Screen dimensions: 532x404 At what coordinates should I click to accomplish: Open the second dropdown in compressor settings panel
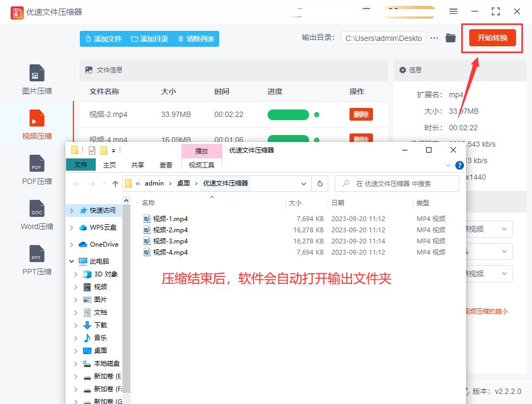point(488,251)
